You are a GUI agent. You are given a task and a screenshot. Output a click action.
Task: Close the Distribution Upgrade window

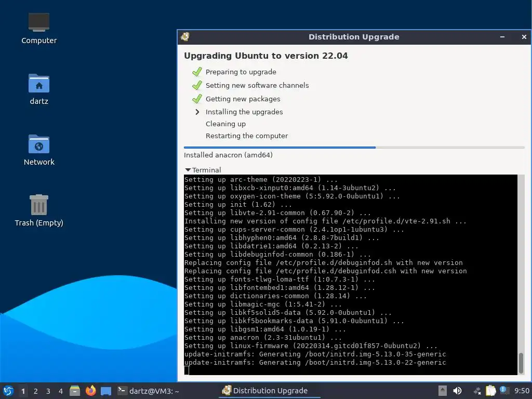click(x=524, y=37)
